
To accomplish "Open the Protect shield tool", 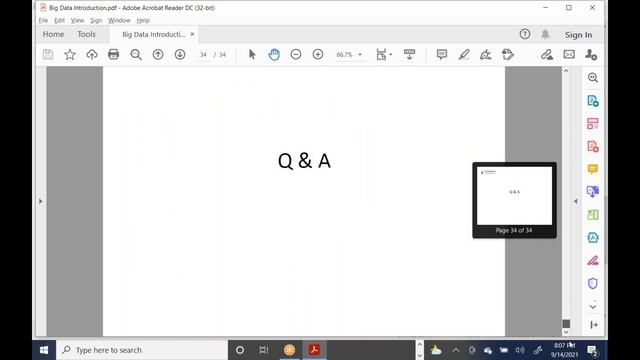I will pos(593,283).
